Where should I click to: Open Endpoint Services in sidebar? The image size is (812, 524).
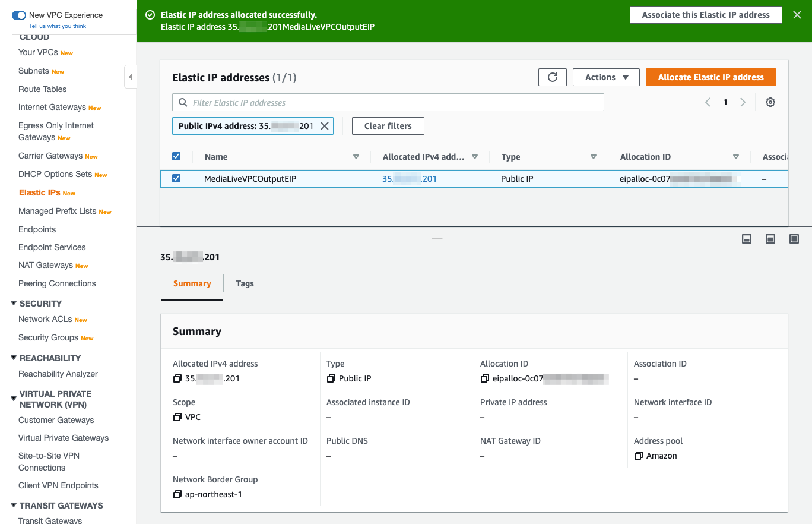coord(52,247)
